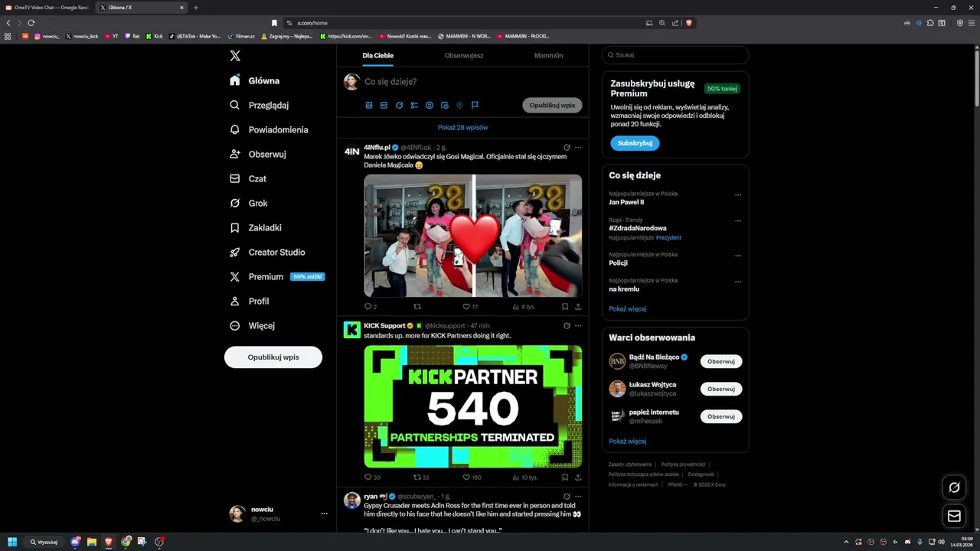The height and width of the screenshot is (551, 980).
Task: Open Windows Start menu
Action: tap(12, 542)
